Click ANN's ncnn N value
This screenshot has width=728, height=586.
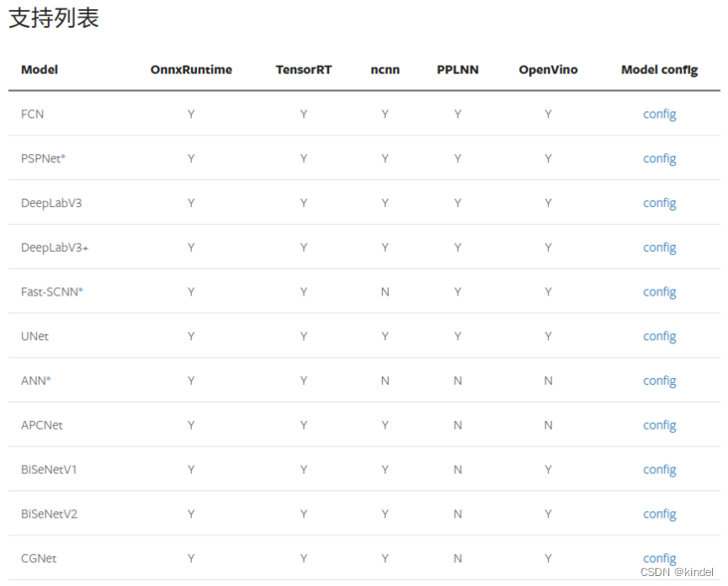click(x=385, y=381)
